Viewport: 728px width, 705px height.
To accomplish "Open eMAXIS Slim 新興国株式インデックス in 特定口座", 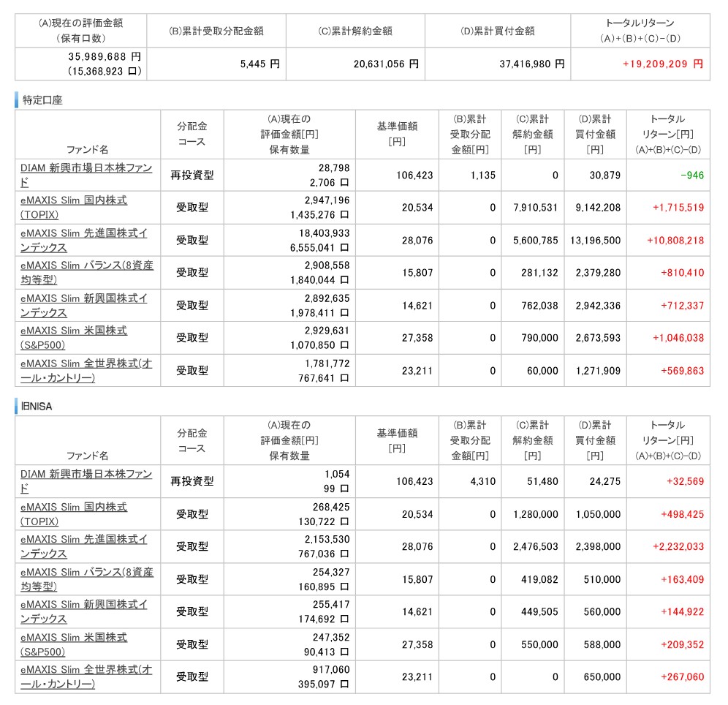I will coord(84,305).
